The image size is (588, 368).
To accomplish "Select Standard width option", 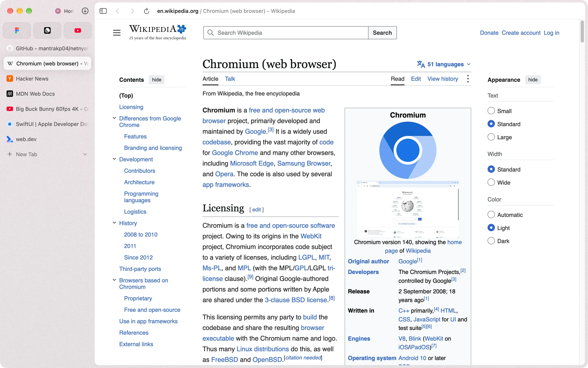I will 491,169.
